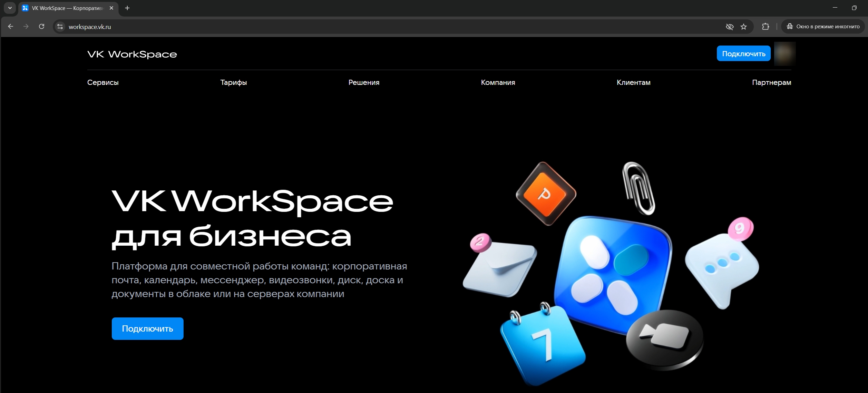The image size is (868, 393).
Task: Reload the workspace.vk.ru page
Action: (41, 27)
